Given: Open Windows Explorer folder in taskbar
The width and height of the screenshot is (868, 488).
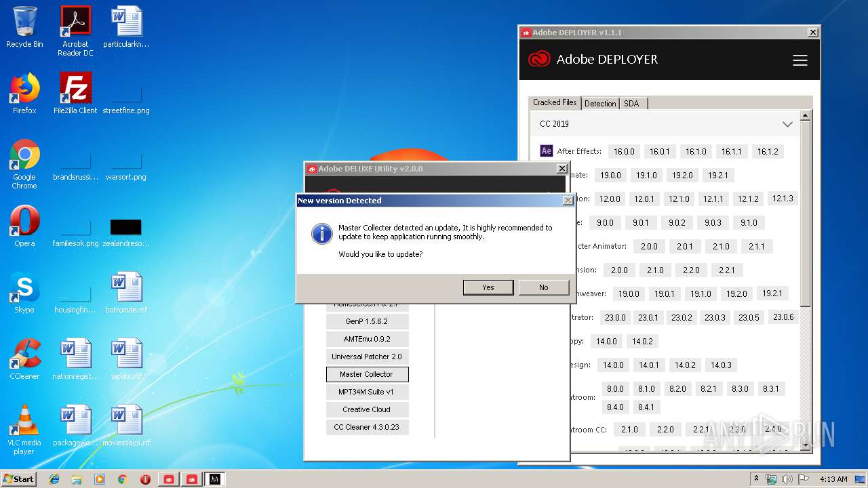Looking at the screenshot, I should click(x=77, y=479).
